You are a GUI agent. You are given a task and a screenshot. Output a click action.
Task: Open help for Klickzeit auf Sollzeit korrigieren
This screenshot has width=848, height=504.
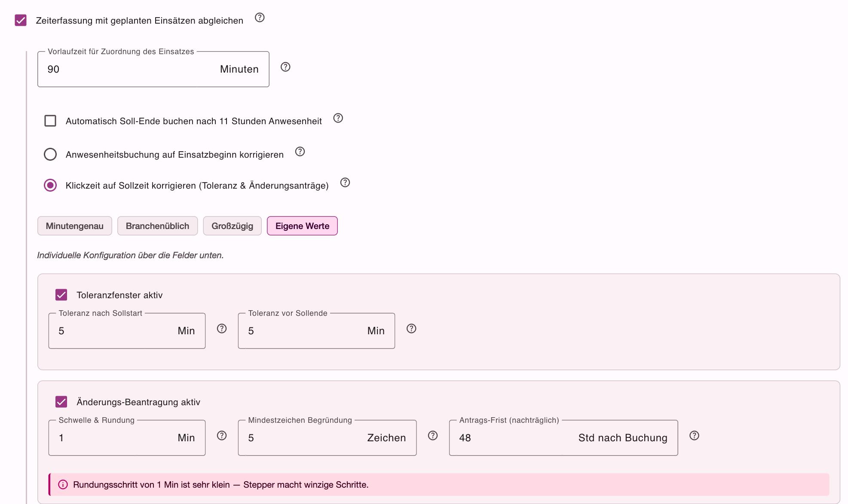coord(345,183)
